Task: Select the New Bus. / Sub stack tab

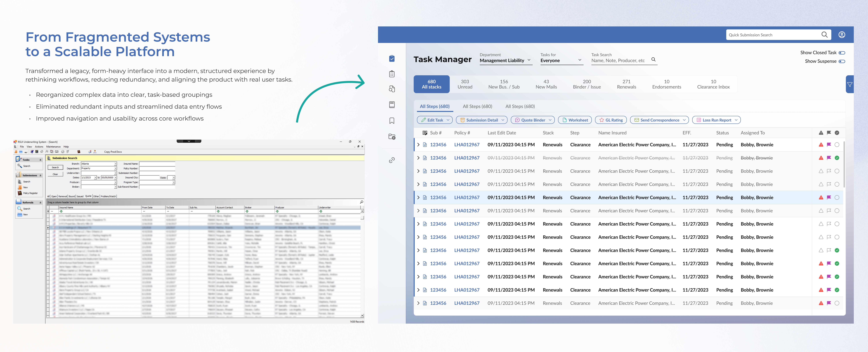Action: (504, 84)
